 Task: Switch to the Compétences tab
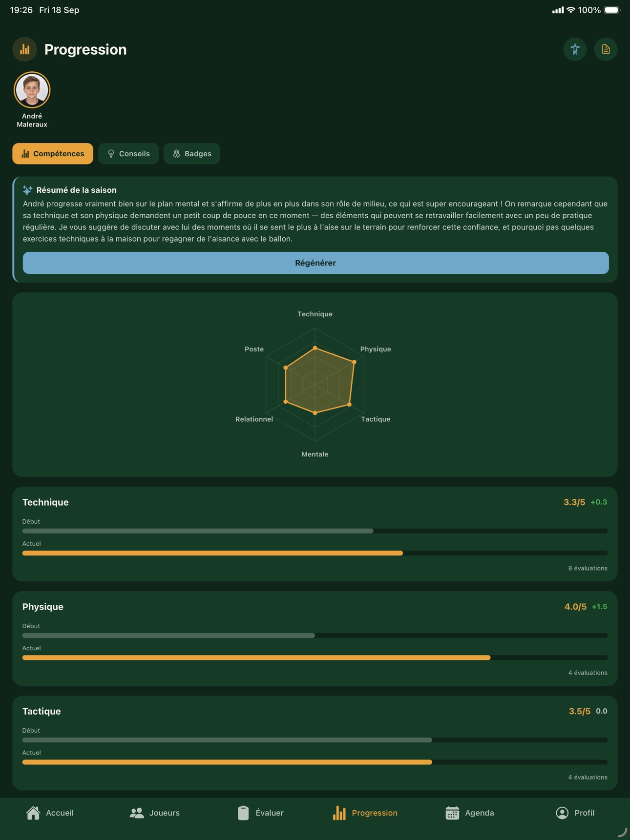pyautogui.click(x=53, y=154)
